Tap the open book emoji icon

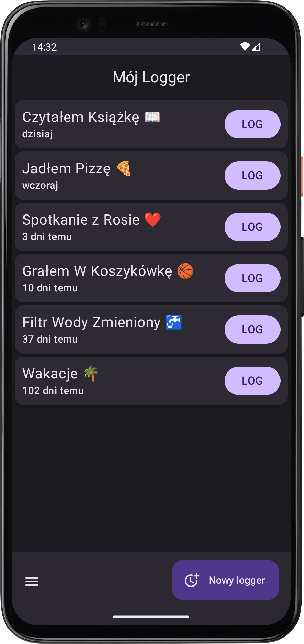tap(152, 117)
